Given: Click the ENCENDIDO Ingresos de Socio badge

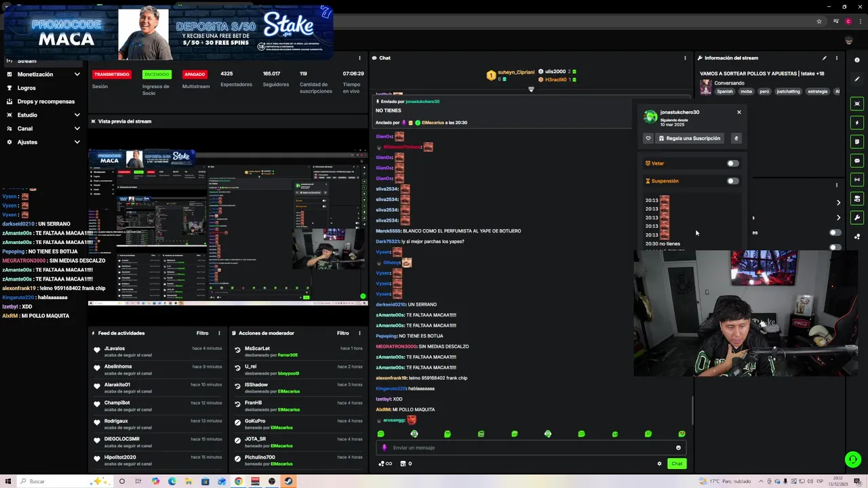Looking at the screenshot, I should (x=157, y=75).
